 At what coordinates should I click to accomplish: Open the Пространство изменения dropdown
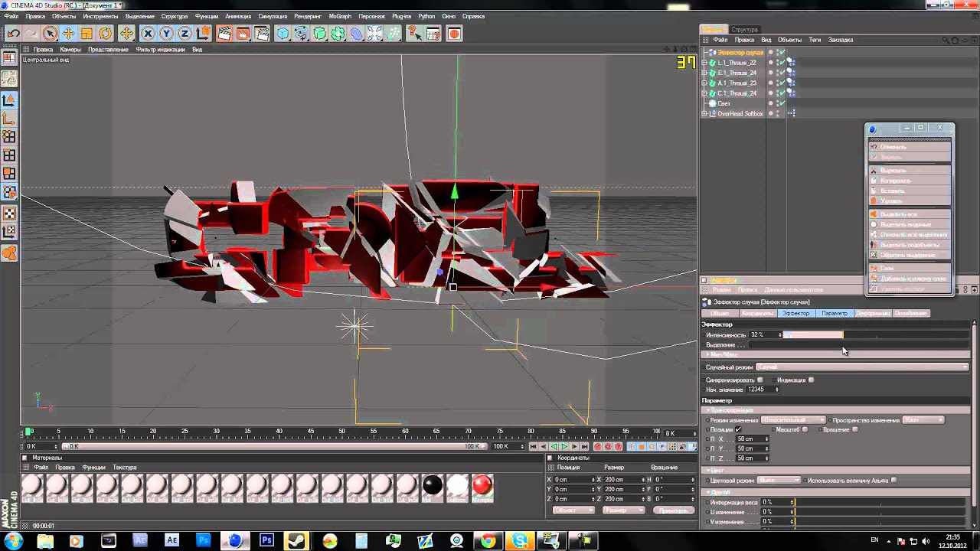click(923, 420)
